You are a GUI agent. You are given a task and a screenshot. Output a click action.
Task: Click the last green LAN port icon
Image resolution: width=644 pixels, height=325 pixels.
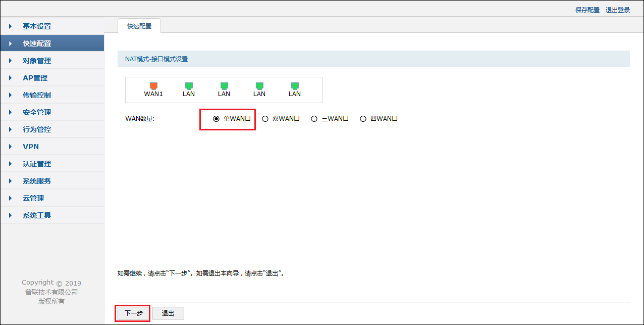click(x=295, y=86)
